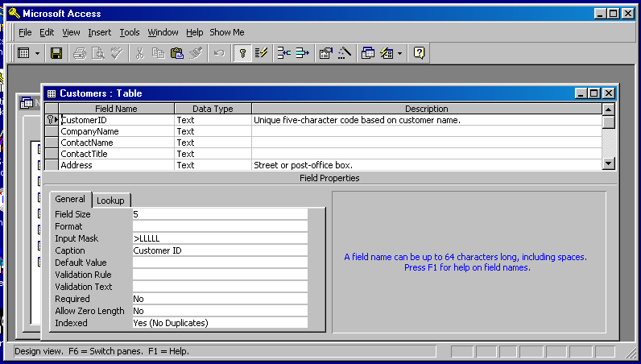The width and height of the screenshot is (641, 364).
Task: Open the View button dropdown arrow
Action: pos(37,53)
